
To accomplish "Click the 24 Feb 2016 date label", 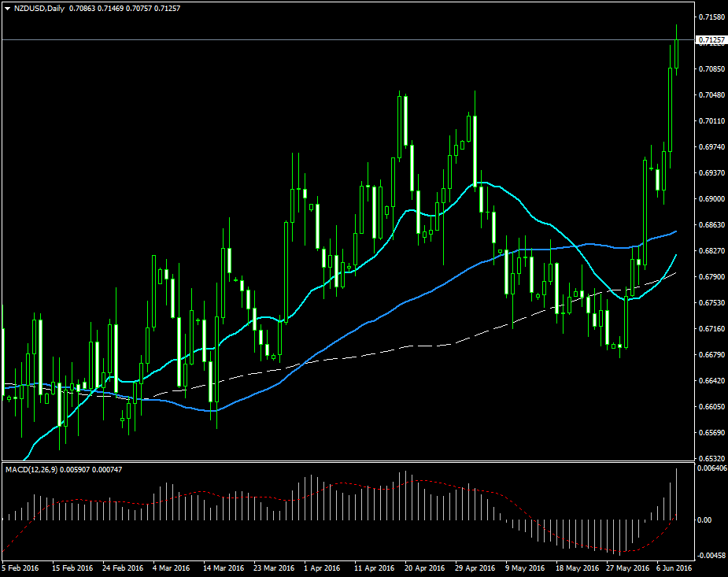I will (x=124, y=568).
